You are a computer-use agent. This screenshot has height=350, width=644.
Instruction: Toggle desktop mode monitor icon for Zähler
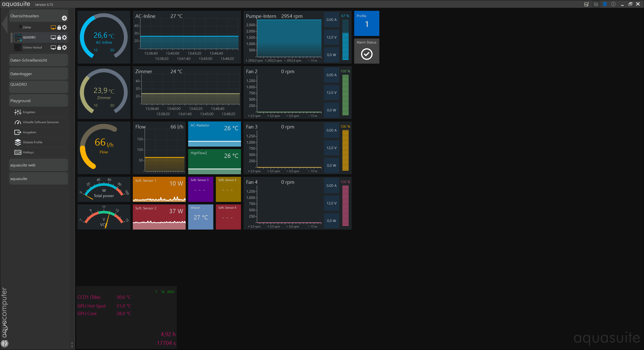[53, 27]
